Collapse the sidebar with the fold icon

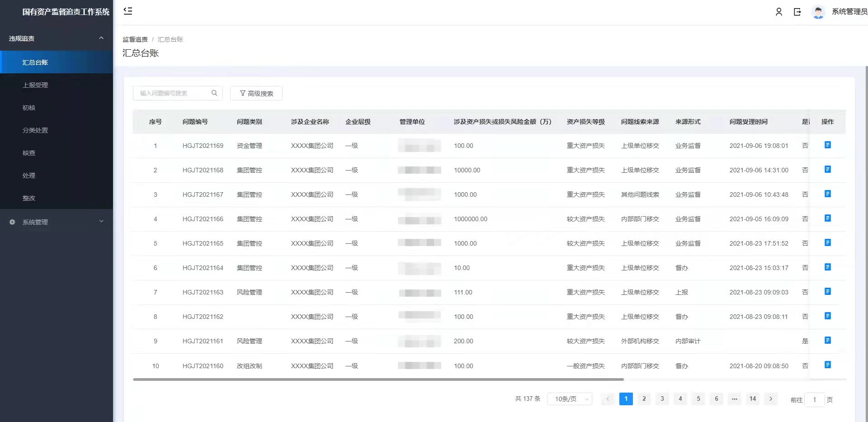point(128,11)
